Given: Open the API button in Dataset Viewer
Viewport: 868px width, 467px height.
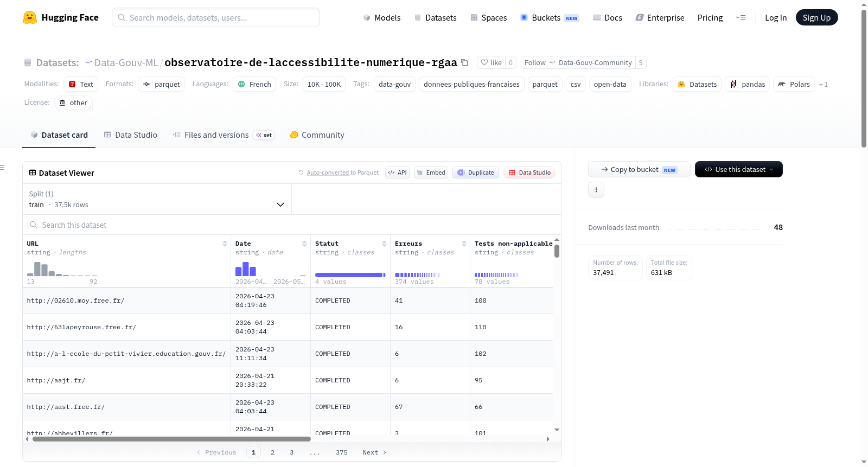Looking at the screenshot, I should coord(397,172).
